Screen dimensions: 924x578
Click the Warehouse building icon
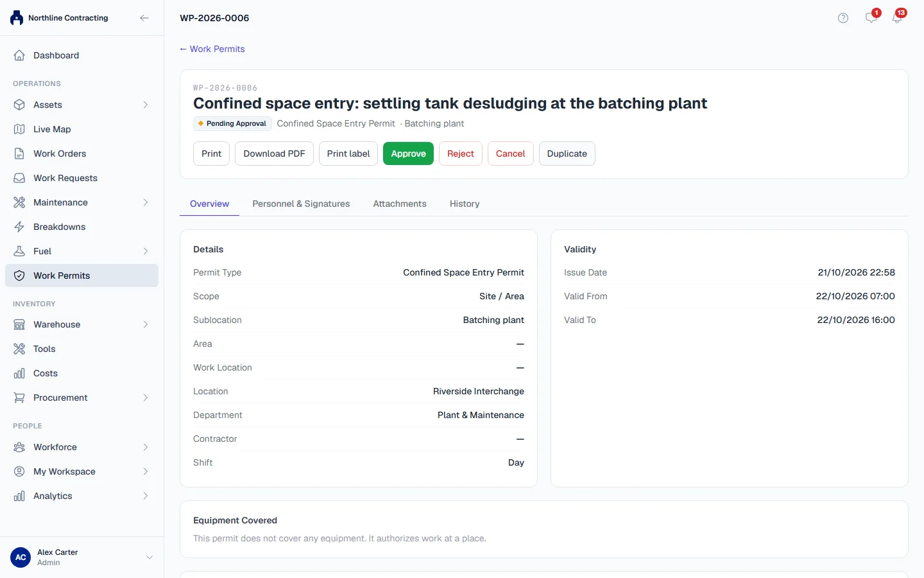(x=19, y=324)
